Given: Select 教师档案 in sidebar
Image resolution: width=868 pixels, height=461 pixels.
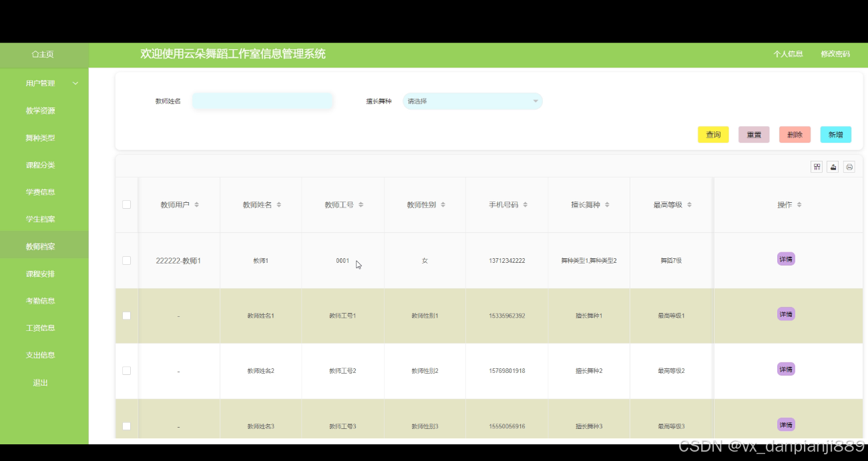Looking at the screenshot, I should [x=44, y=246].
